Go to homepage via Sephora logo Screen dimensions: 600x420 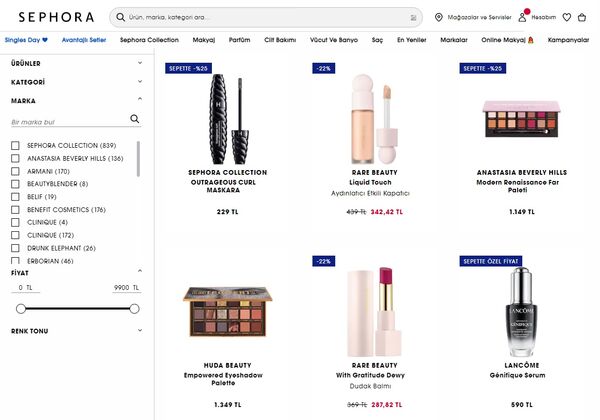56,17
